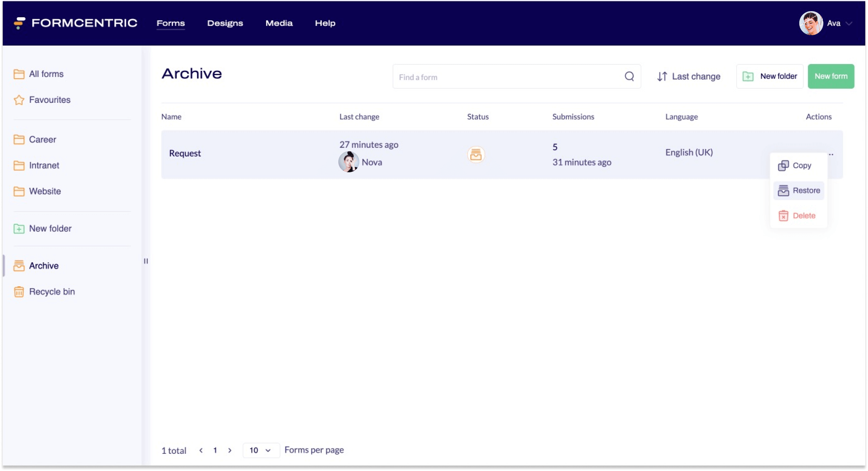Switch to the Designs menu

click(225, 23)
